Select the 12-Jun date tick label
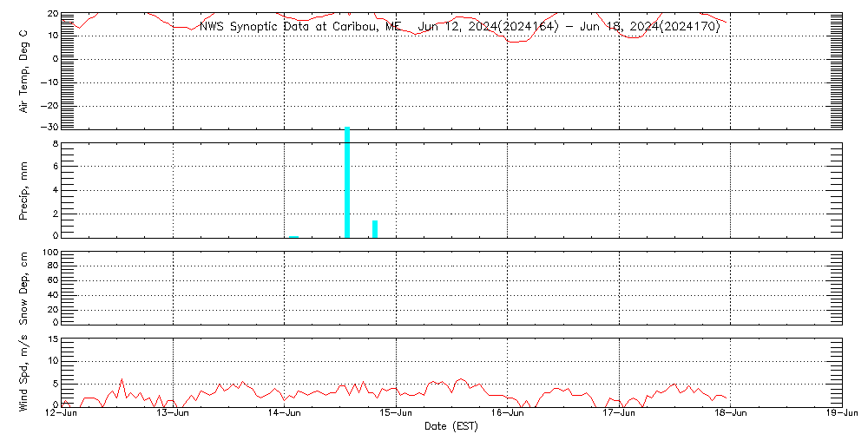This screenshot has width=868, height=434. point(62,413)
